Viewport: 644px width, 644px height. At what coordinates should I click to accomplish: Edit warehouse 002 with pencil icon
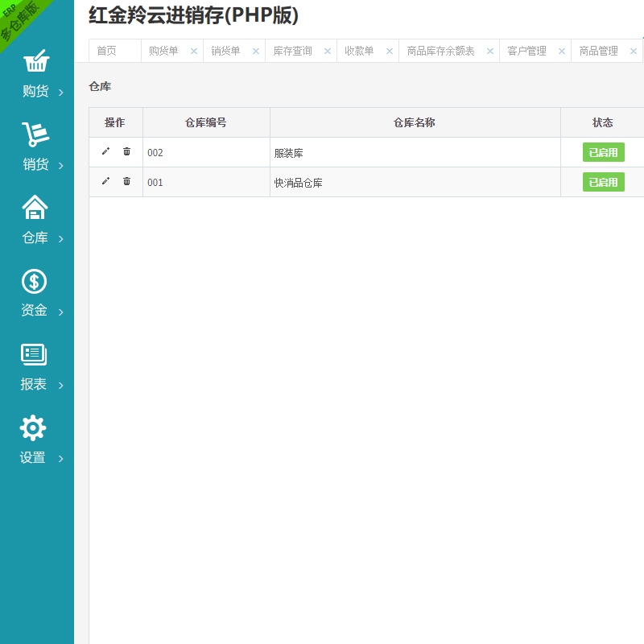pos(105,151)
